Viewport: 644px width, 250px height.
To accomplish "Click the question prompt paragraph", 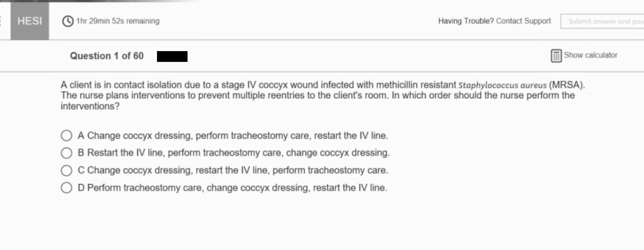I will [x=316, y=95].
